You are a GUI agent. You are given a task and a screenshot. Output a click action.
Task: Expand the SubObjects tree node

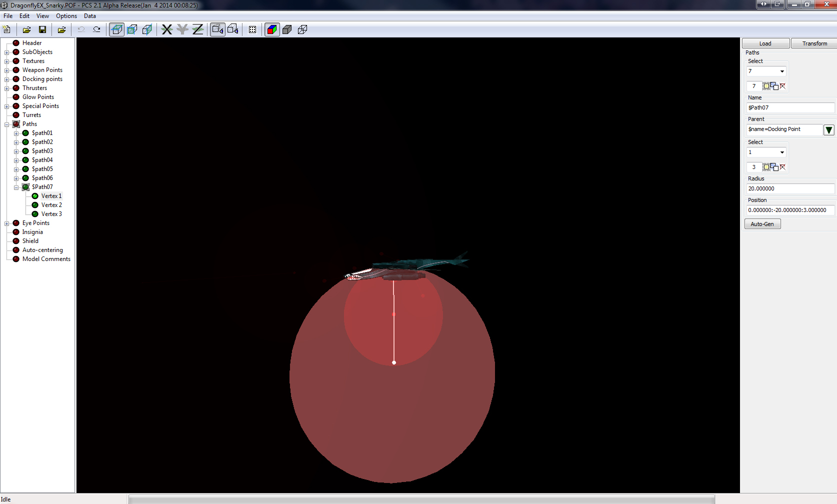pos(7,52)
